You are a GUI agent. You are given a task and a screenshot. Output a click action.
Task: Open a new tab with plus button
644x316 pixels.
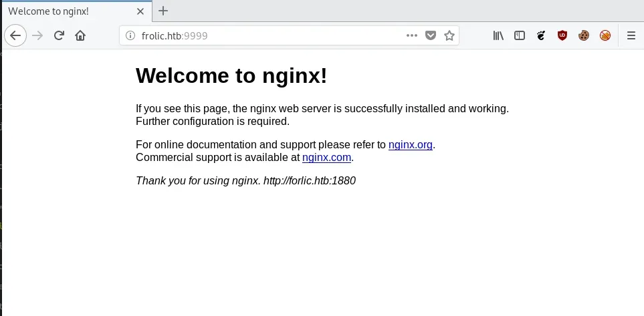click(x=163, y=11)
